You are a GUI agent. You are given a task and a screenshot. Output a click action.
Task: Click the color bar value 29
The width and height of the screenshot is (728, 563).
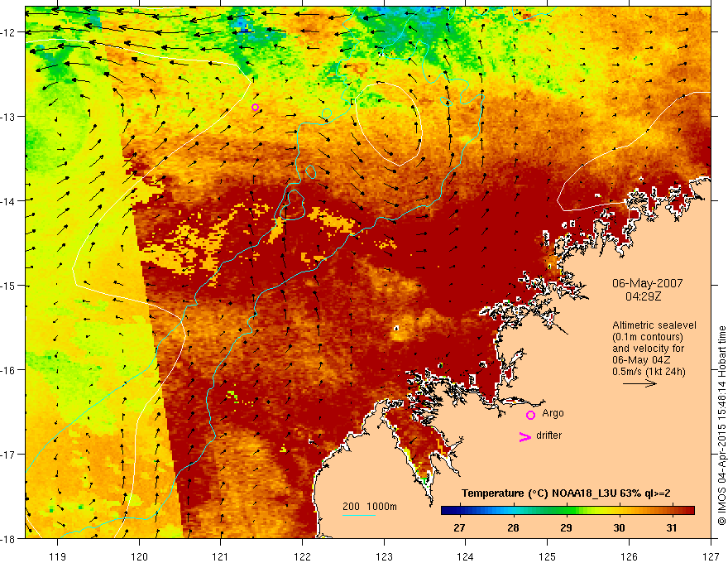tap(566, 528)
